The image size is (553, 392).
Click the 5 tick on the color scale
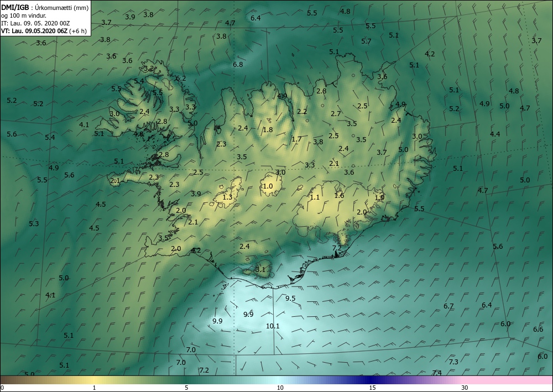186,388
